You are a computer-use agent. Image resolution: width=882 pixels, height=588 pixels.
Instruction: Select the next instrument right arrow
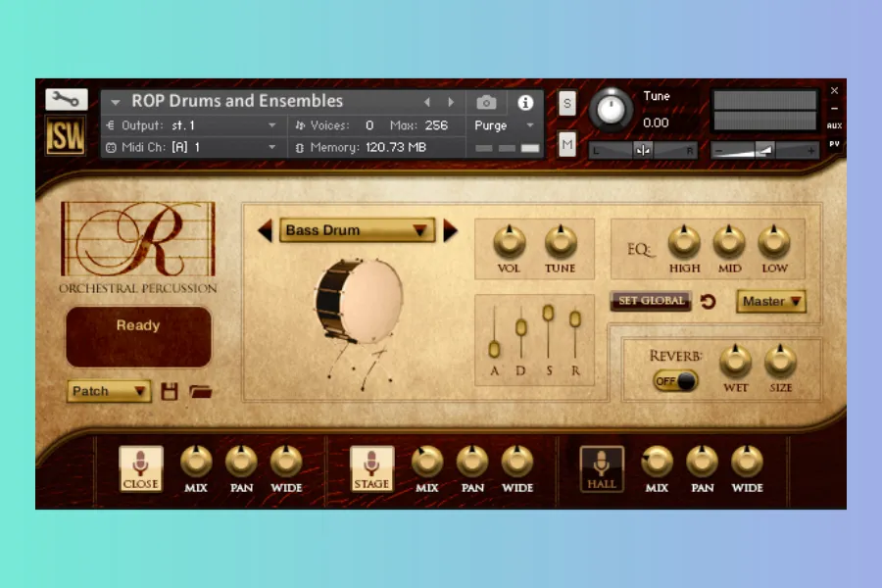tap(450, 230)
